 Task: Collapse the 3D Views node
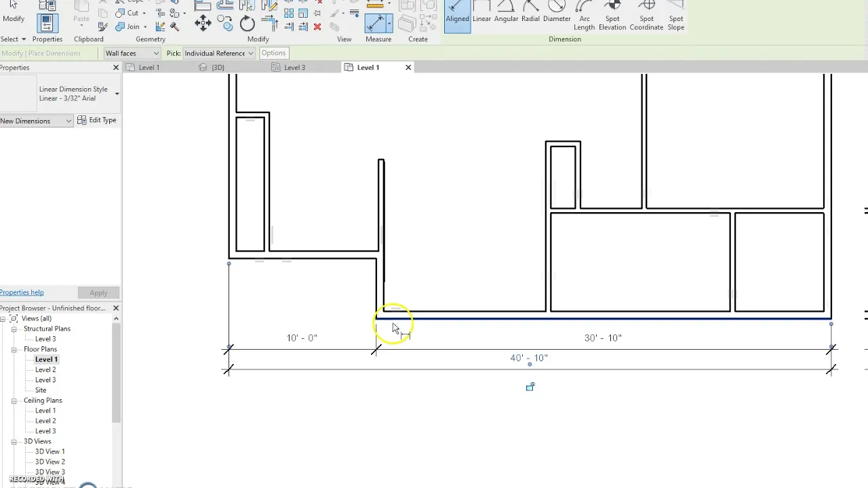[x=14, y=441]
